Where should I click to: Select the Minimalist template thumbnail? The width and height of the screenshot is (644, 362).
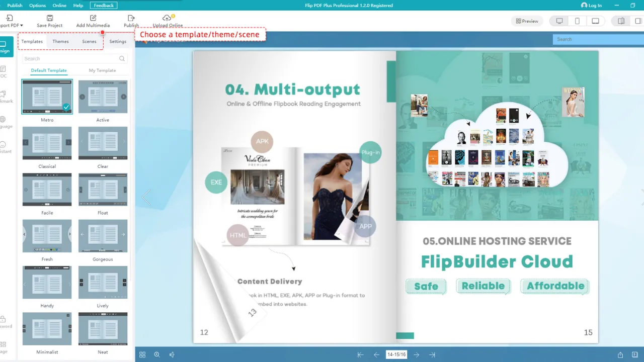[47, 329]
